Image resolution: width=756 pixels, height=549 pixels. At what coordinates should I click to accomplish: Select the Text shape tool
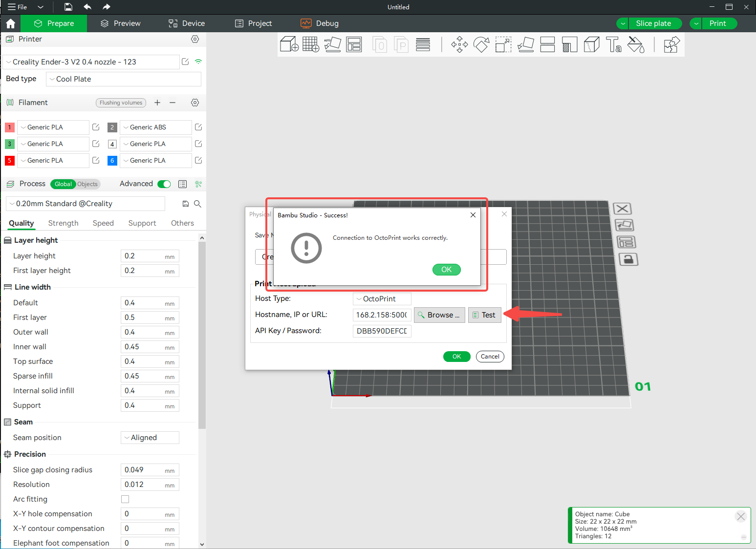pos(613,44)
